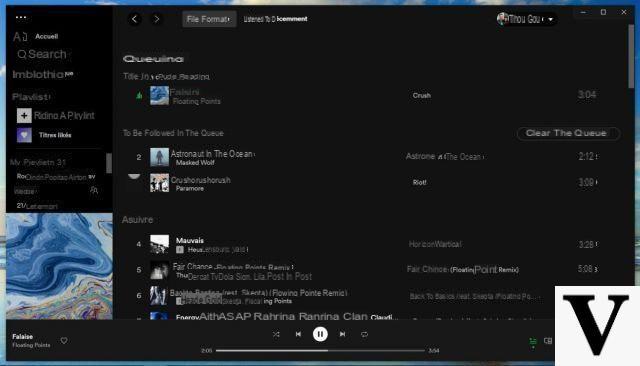Toggle shuffle playback
Screen dimensions: 640x366
(x=276, y=334)
